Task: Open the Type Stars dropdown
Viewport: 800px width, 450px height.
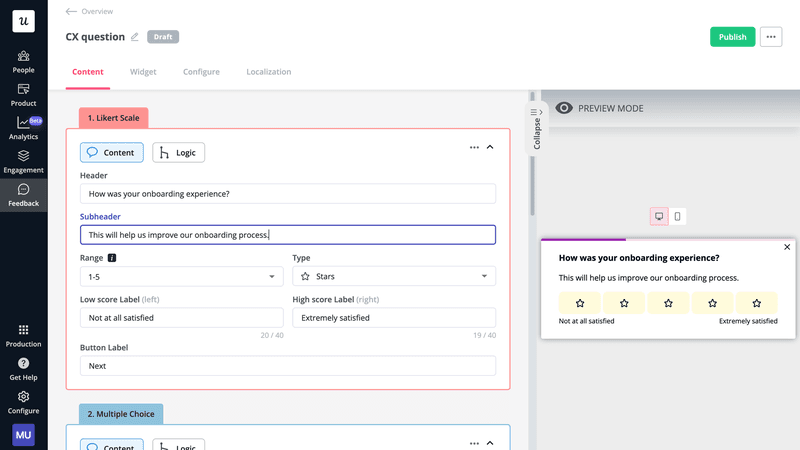Action: click(x=394, y=276)
